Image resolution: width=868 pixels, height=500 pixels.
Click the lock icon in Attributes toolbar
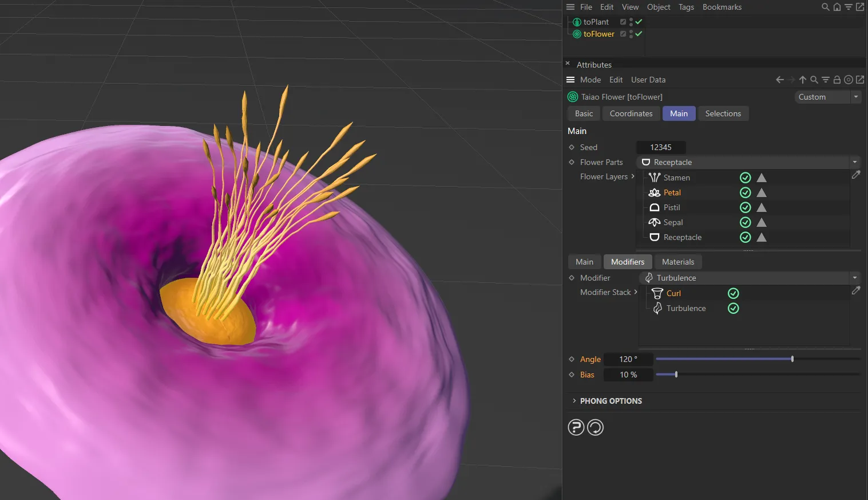(x=837, y=80)
